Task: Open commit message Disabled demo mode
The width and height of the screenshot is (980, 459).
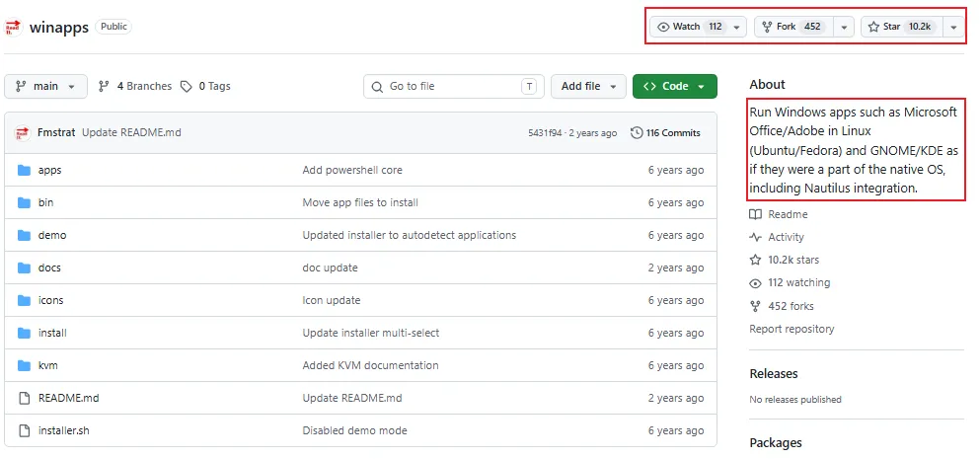Action: coord(354,430)
